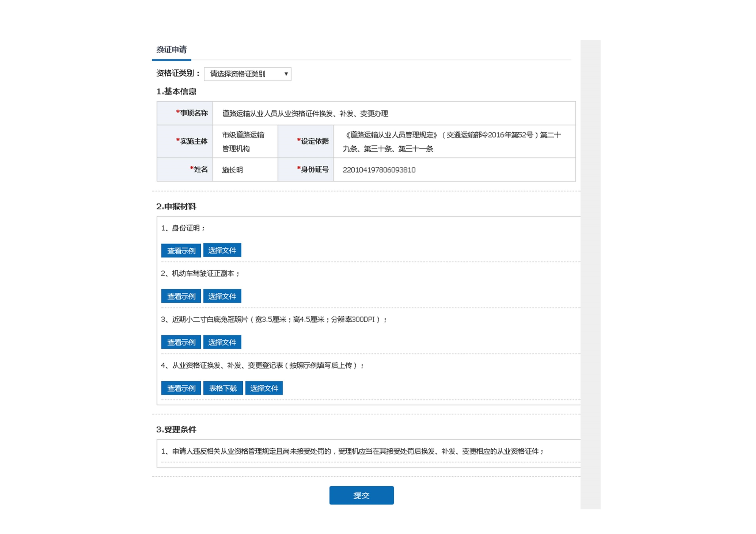756x534 pixels.
Task: Click the 事项名称 description text
Action: 305,113
